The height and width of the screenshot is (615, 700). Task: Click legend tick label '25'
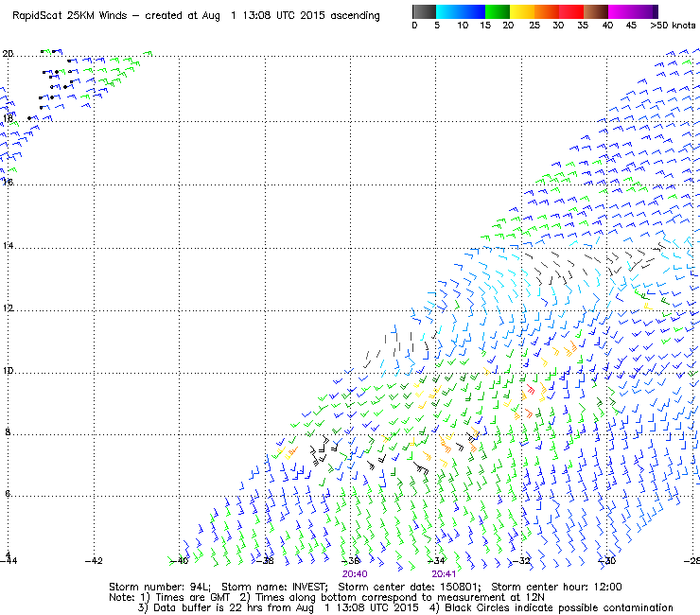[x=534, y=26]
